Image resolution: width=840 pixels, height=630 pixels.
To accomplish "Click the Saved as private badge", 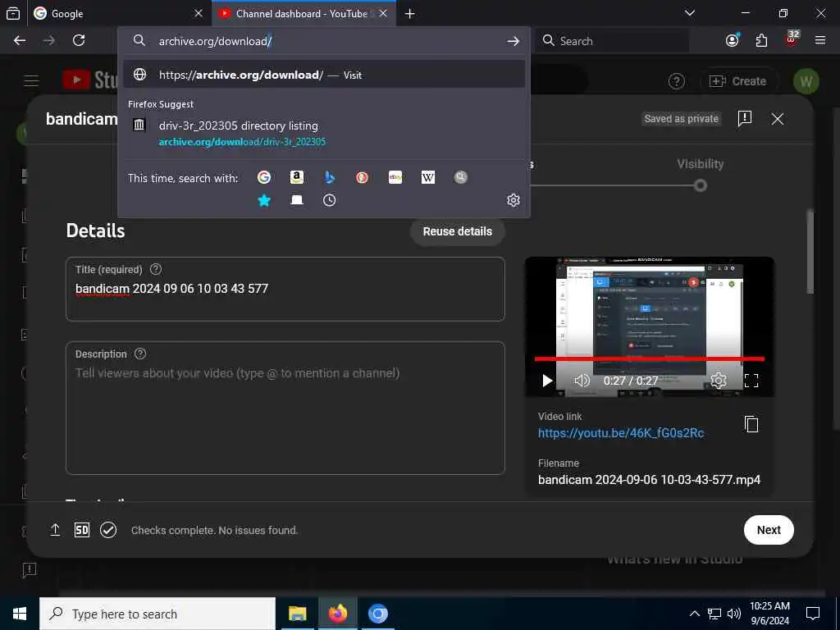I will pos(681,119).
